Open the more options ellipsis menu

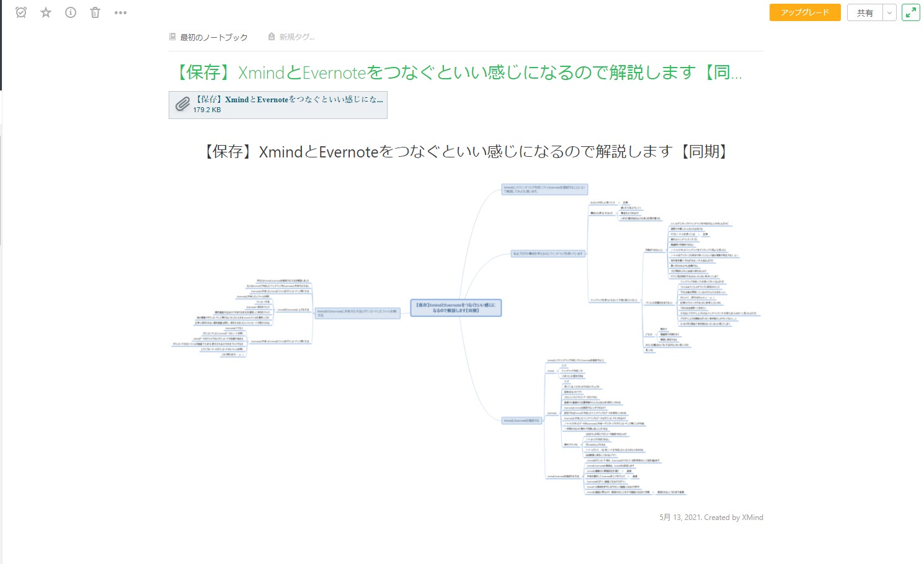click(120, 12)
